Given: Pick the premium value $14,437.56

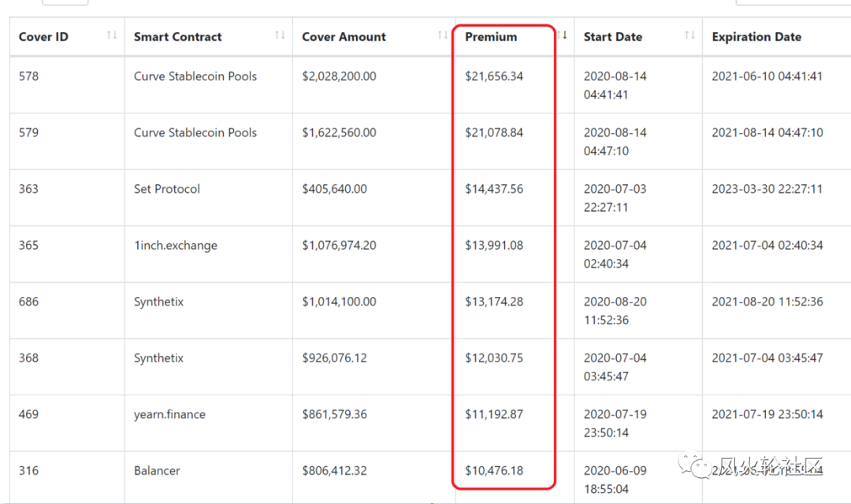Looking at the screenshot, I should coord(494,189).
